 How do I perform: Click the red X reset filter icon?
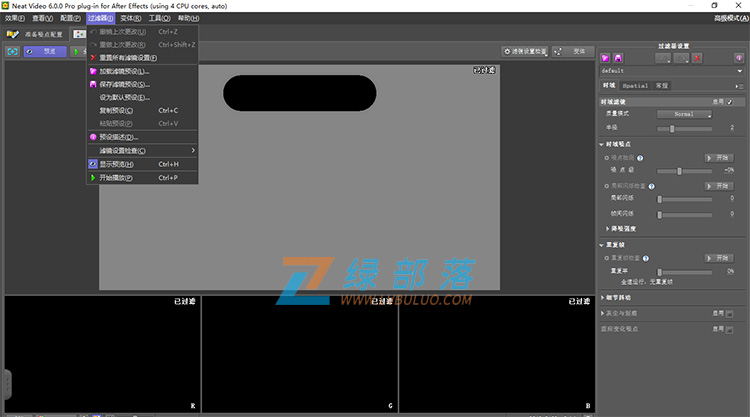point(697,58)
